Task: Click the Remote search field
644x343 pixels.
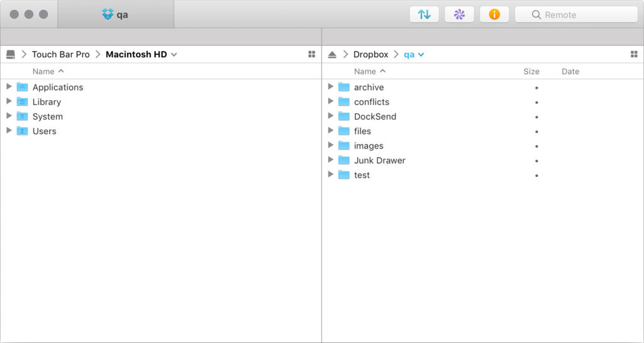Action: point(576,14)
